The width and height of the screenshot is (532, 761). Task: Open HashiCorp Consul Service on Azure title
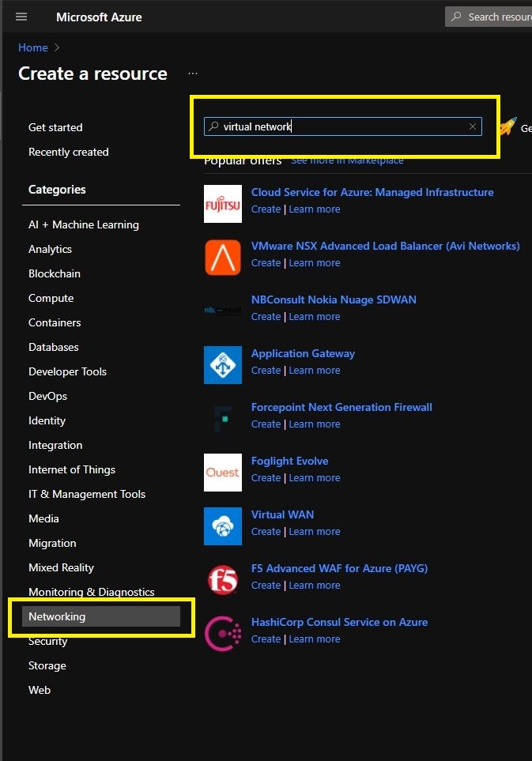[339, 622]
